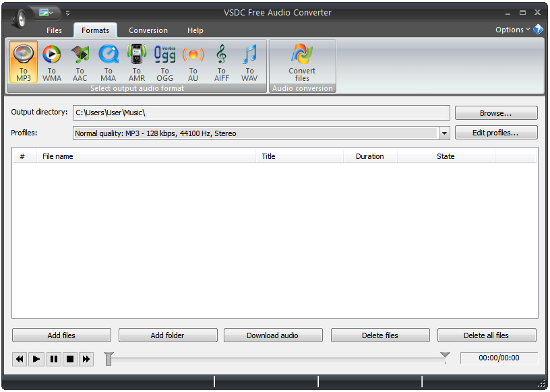Image resolution: width=550 pixels, height=392 pixels.
Task: Open the Options dropdown menu
Action: click(x=512, y=30)
